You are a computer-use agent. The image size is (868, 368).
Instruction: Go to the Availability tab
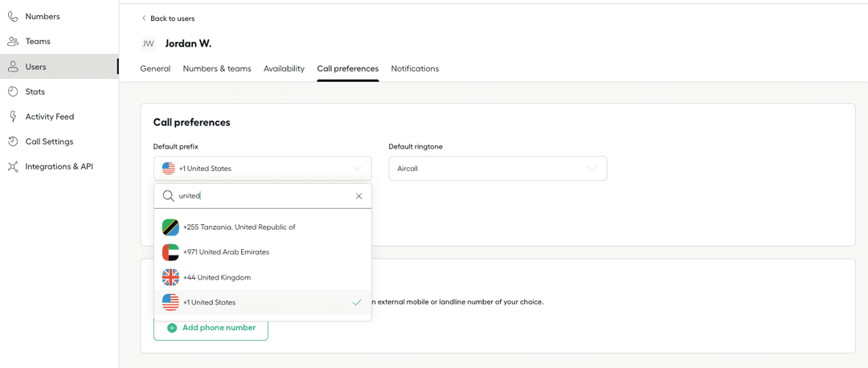[x=284, y=69]
